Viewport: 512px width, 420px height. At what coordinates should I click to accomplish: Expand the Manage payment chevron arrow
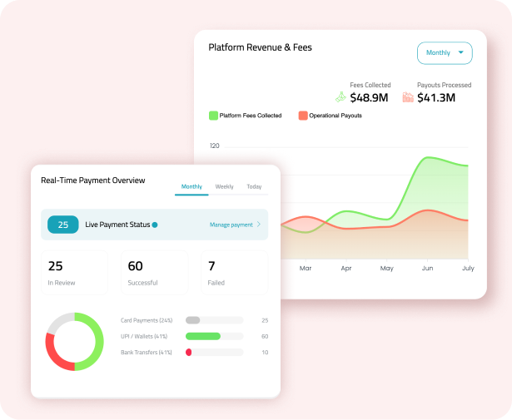coord(259,225)
